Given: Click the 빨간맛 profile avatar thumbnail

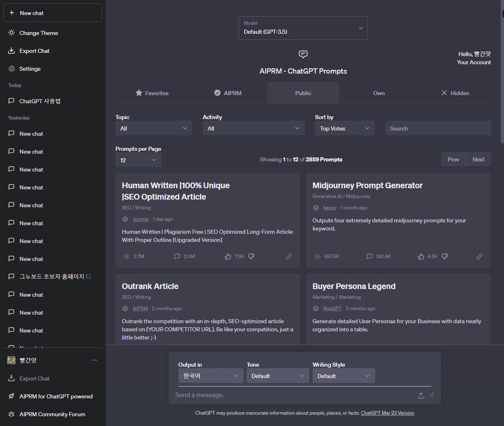Looking at the screenshot, I should [11, 360].
